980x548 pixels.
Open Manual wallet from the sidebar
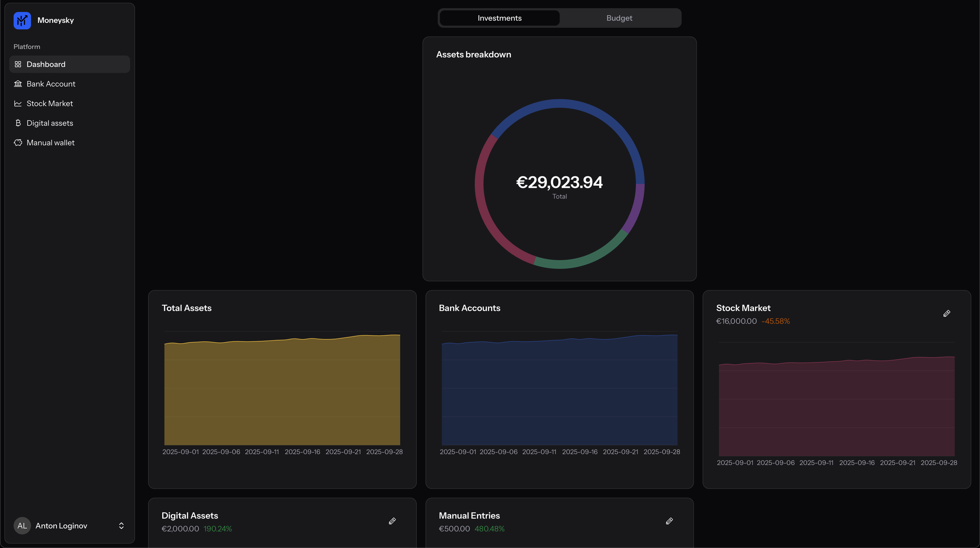click(x=50, y=143)
